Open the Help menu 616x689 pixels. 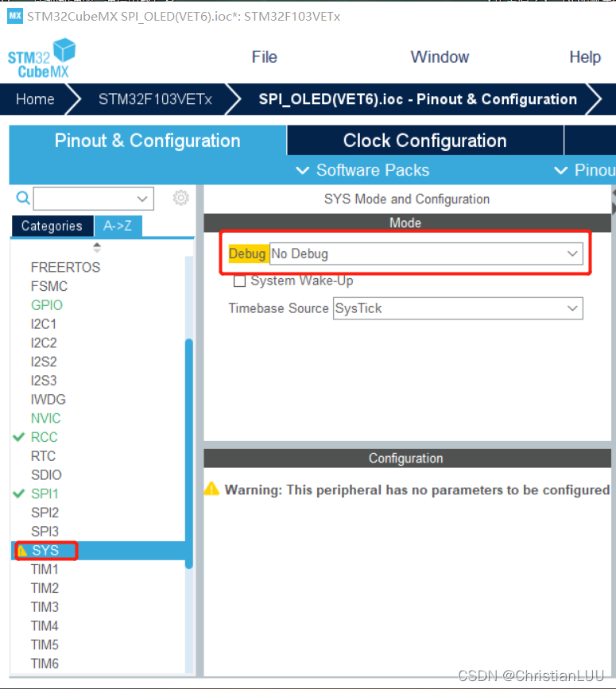coord(585,57)
